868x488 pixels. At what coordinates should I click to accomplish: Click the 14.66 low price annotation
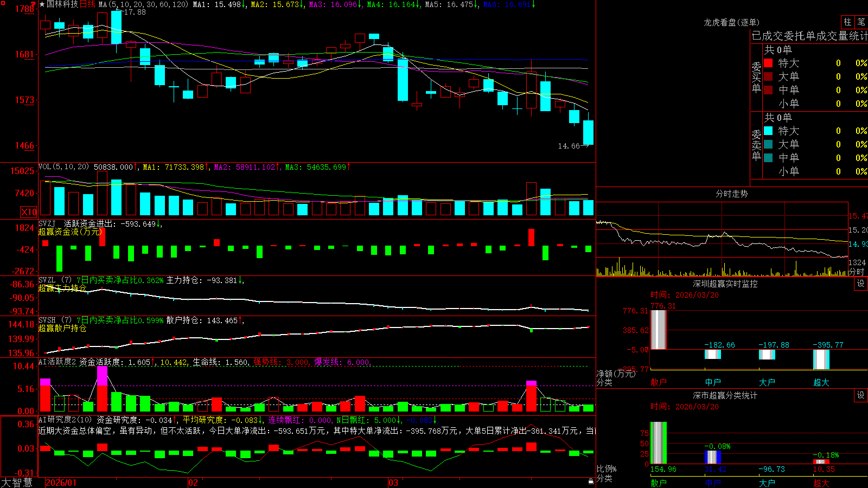569,146
